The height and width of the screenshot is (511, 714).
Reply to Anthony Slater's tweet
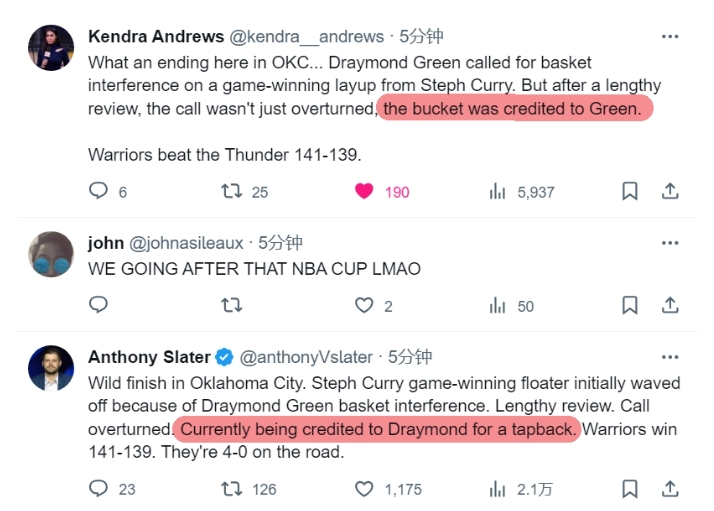coord(98,489)
